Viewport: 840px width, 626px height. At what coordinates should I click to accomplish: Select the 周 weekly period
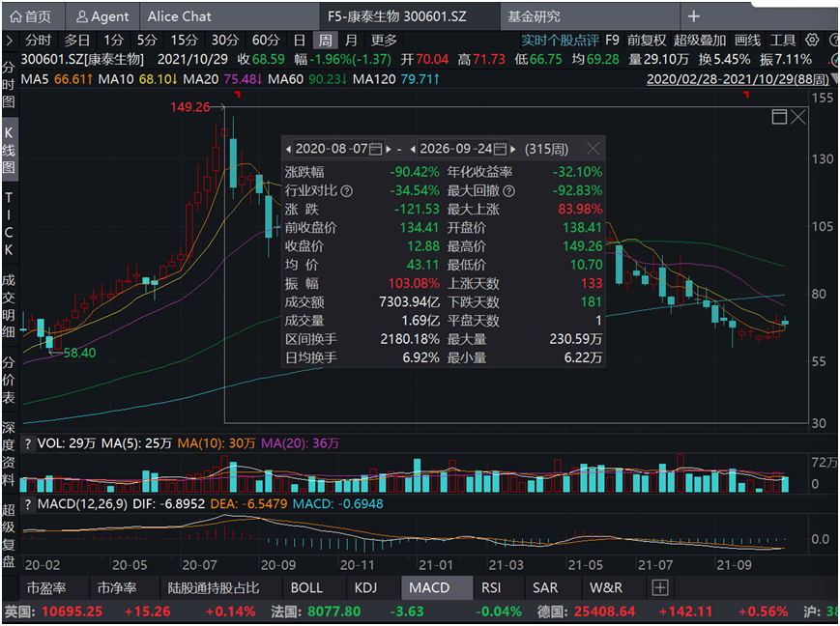(325, 41)
